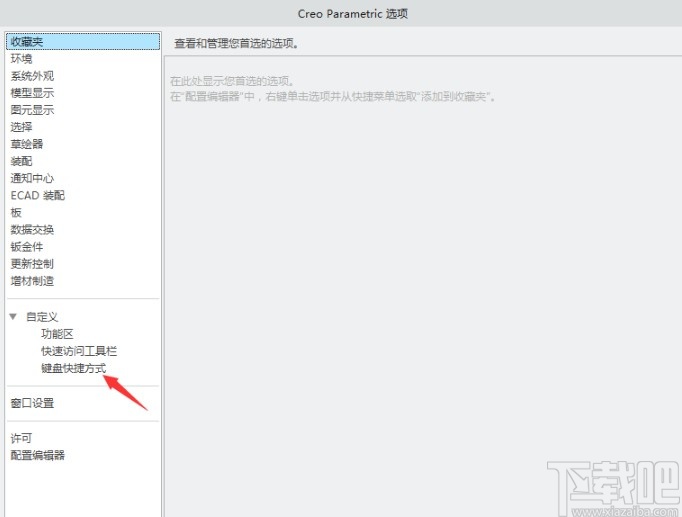
Task: Open 功能区 customization
Action: tap(57, 334)
